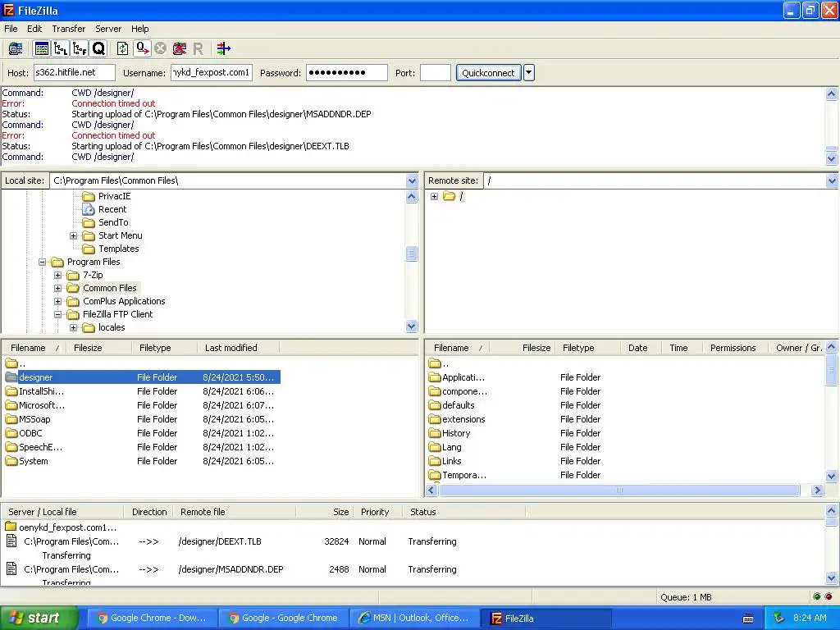This screenshot has width=840, height=630.
Task: Select the /designer/DEEXT.TLB queue entry
Action: (231, 541)
